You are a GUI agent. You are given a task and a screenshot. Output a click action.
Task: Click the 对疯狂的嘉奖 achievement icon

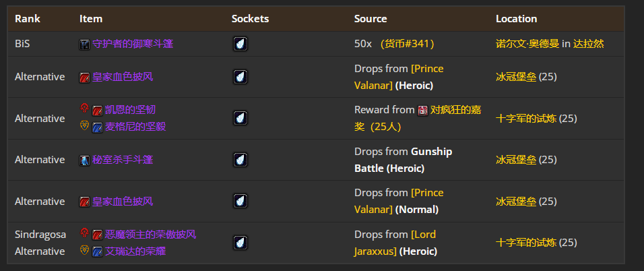click(422, 110)
